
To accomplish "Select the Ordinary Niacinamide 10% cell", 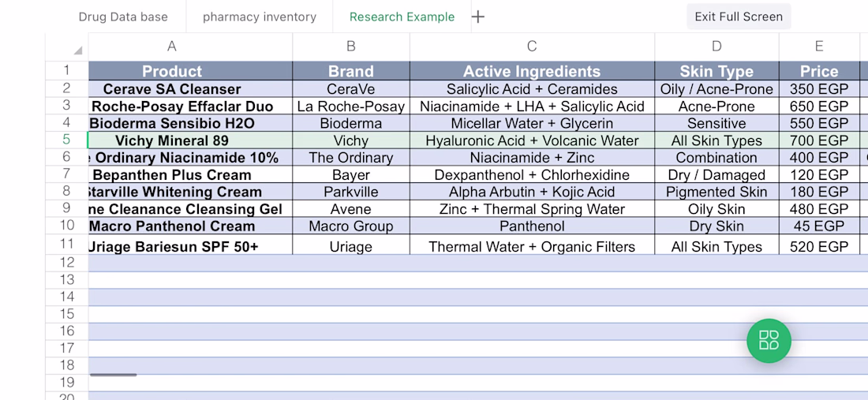I will coord(190,158).
